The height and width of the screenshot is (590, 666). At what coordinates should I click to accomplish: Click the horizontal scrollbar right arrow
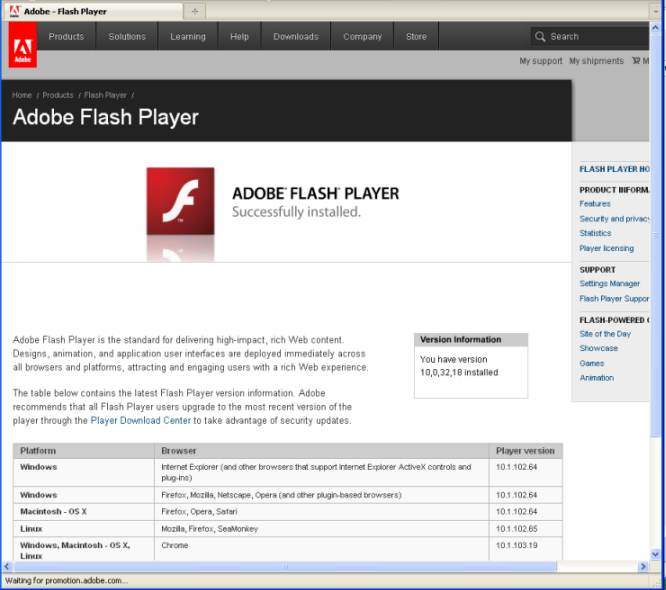[x=643, y=566]
